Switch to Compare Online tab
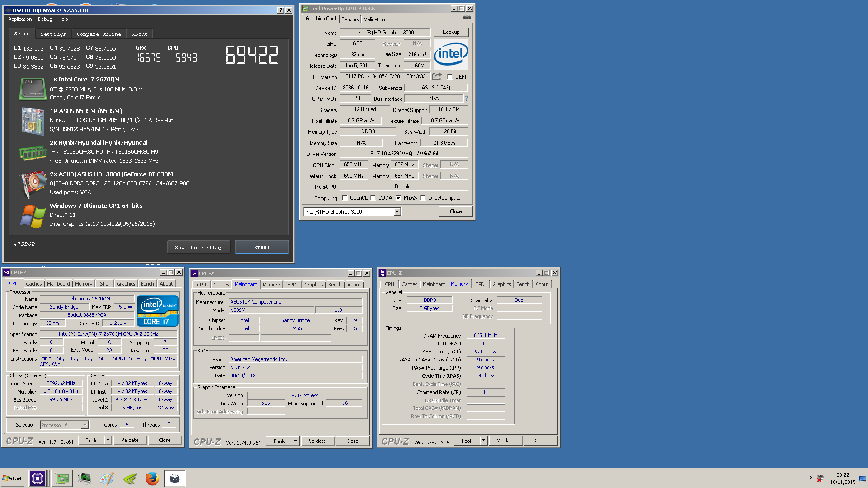This screenshot has width=868, height=488. pos(99,34)
